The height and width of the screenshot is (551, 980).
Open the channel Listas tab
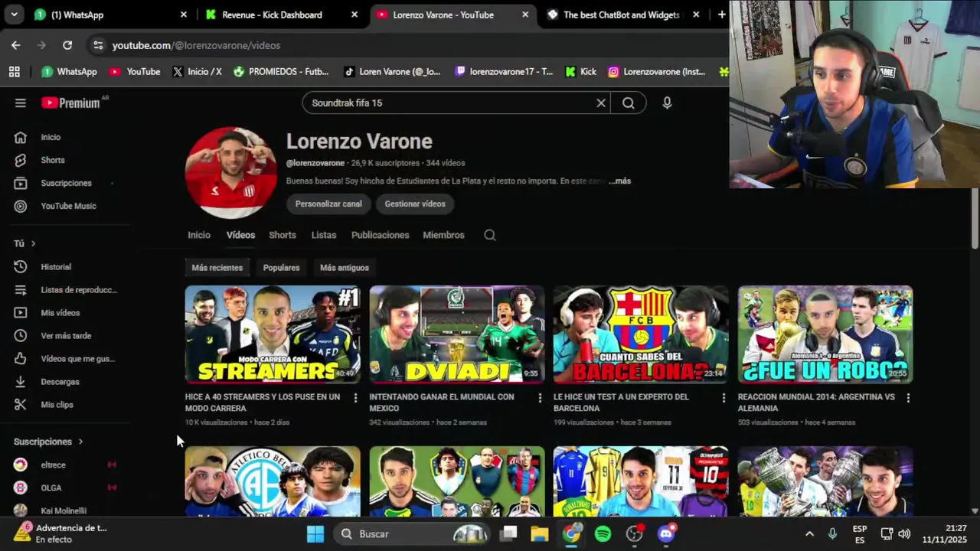point(324,235)
